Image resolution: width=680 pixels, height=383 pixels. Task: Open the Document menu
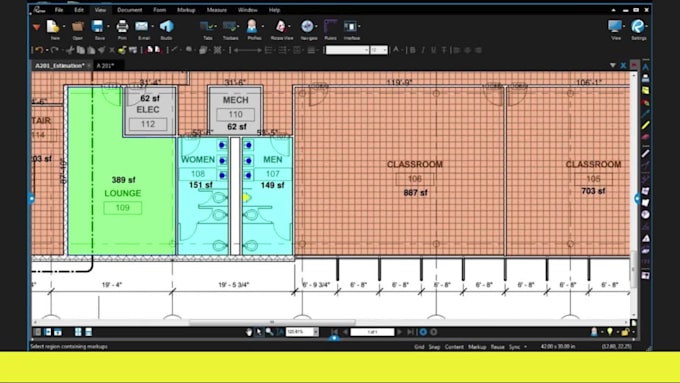(129, 10)
